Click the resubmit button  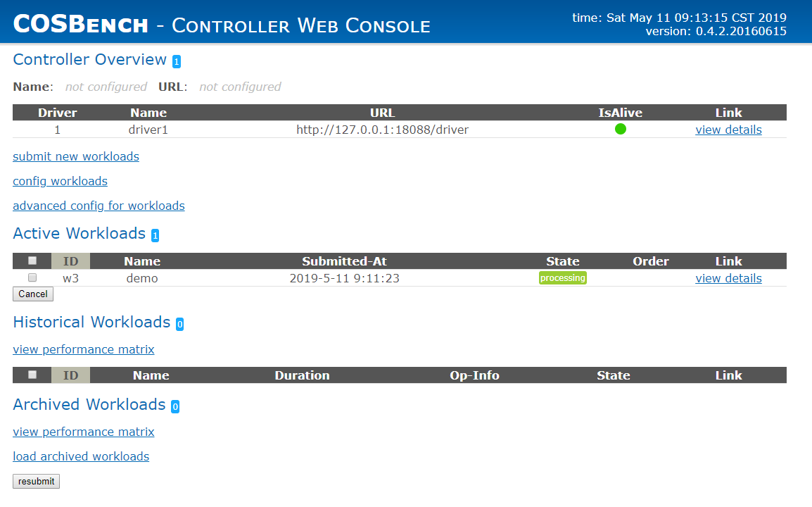click(37, 482)
